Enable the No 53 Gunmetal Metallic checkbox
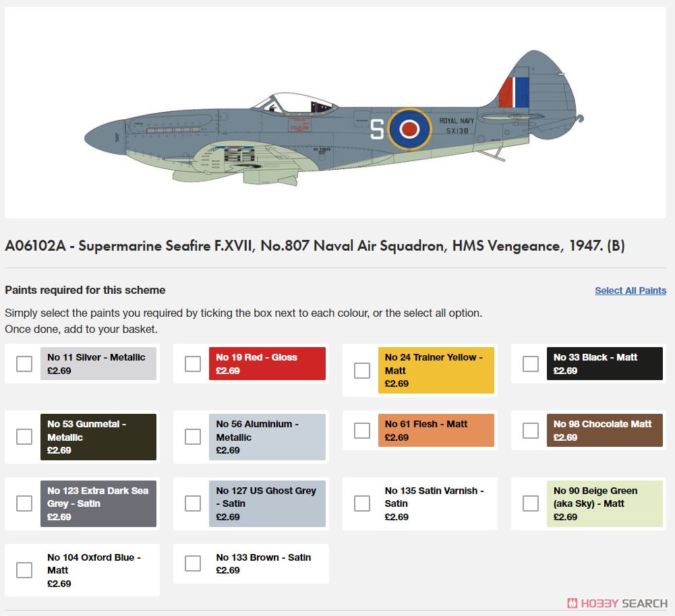Screen dimensions: 675x616 click(x=24, y=437)
